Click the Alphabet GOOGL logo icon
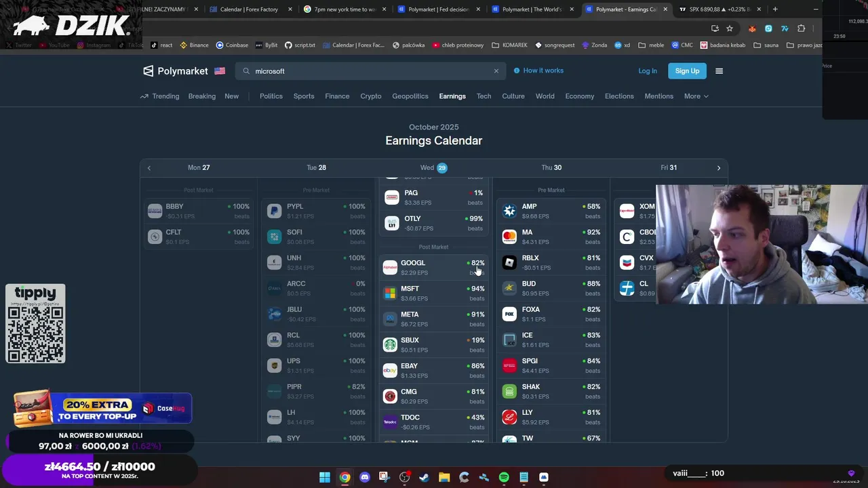 point(390,267)
